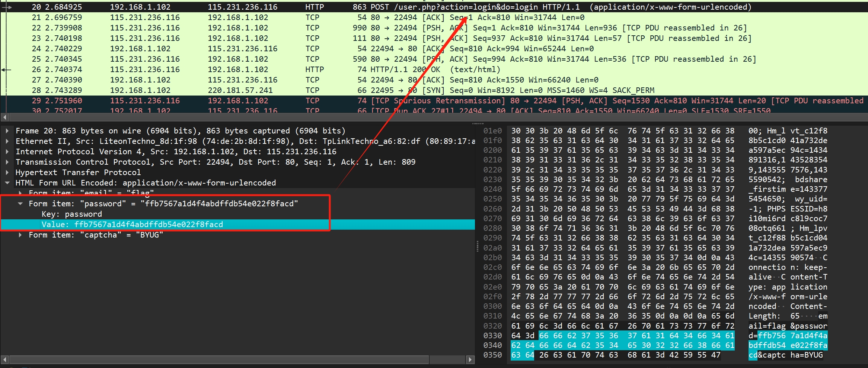Select packet 20 POST login request

click(223, 7)
